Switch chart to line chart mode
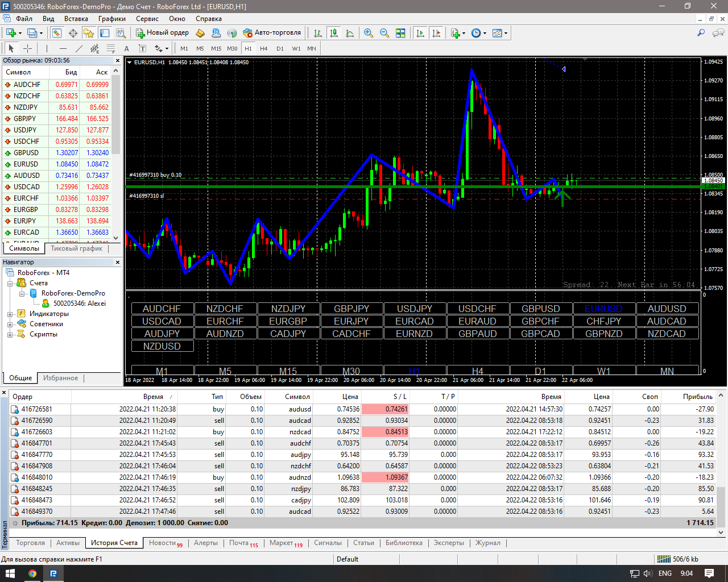This screenshot has width=728, height=582. [350, 33]
